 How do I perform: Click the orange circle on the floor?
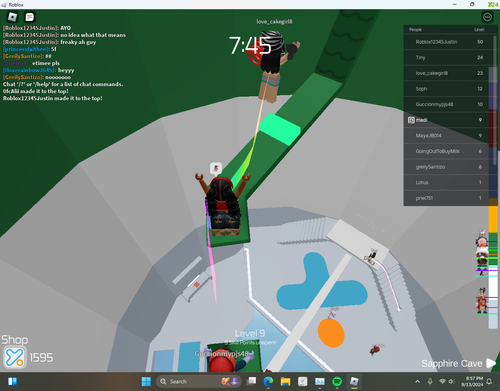tap(331, 333)
